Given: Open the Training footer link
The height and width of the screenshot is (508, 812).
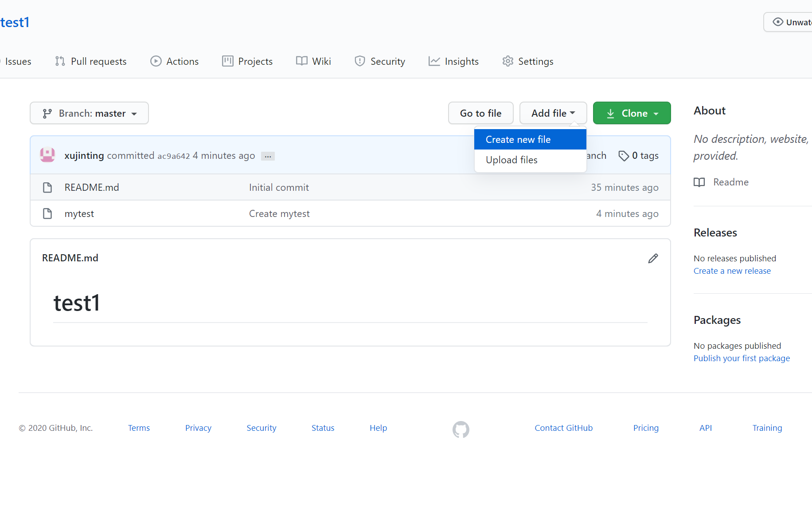Looking at the screenshot, I should pyautogui.click(x=767, y=428).
